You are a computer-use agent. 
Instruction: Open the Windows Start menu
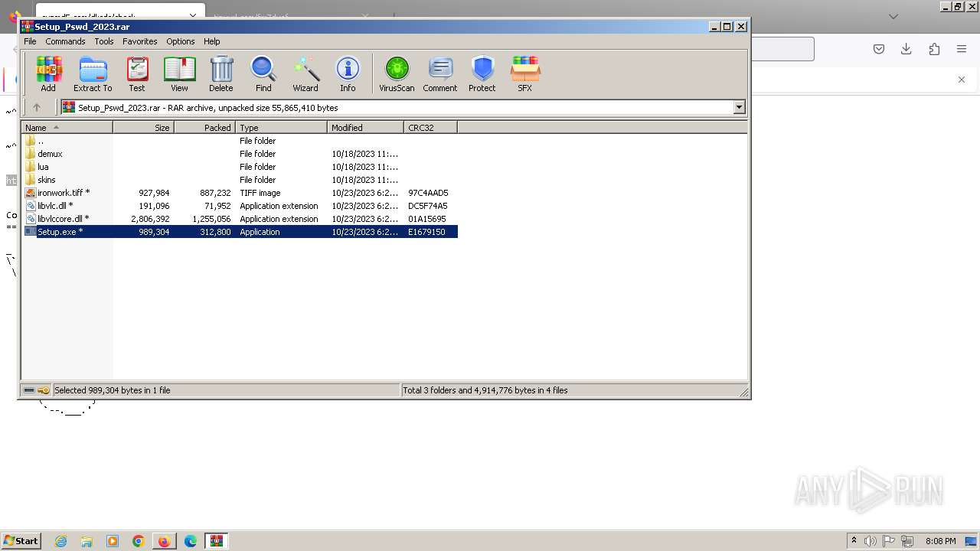[21, 540]
